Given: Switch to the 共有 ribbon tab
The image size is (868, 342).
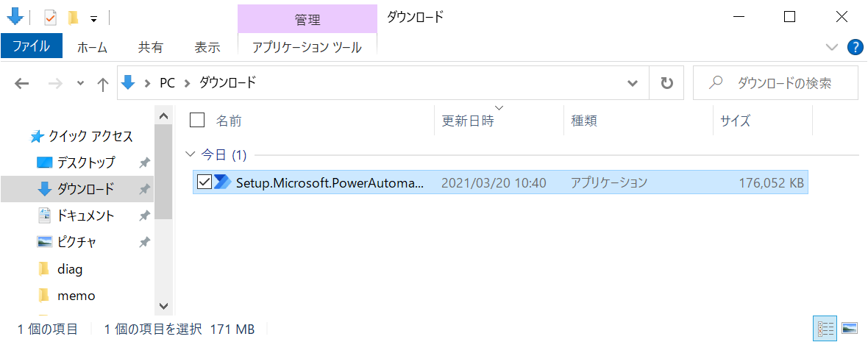Looking at the screenshot, I should (x=151, y=47).
